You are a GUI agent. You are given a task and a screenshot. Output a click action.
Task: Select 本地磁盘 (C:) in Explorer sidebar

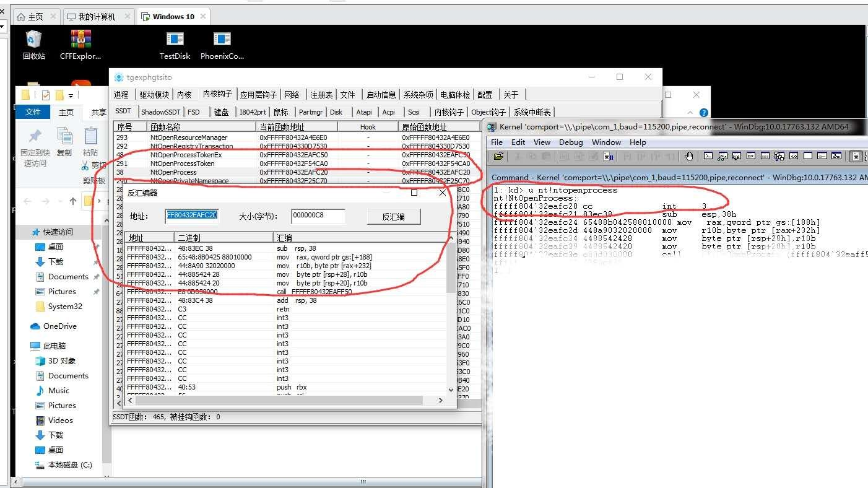point(70,465)
